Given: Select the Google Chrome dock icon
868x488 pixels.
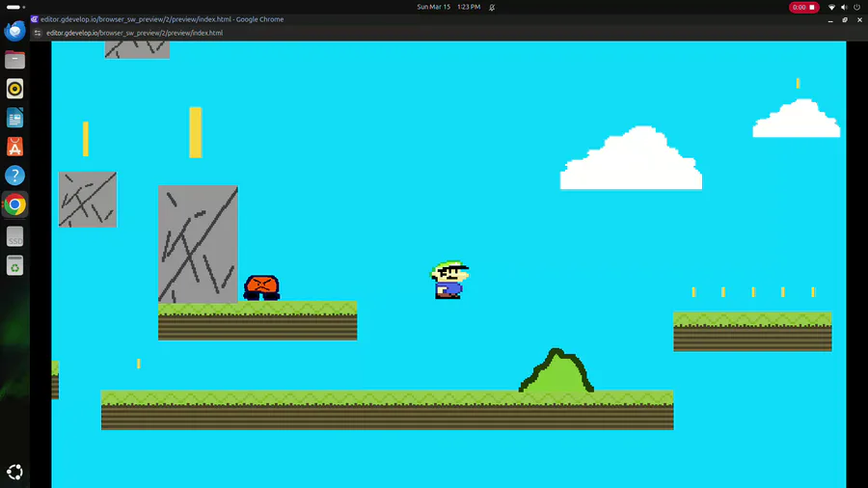Looking at the screenshot, I should point(14,204).
